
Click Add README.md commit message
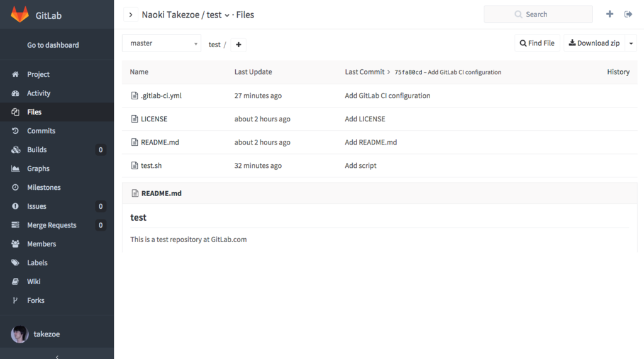(x=371, y=142)
